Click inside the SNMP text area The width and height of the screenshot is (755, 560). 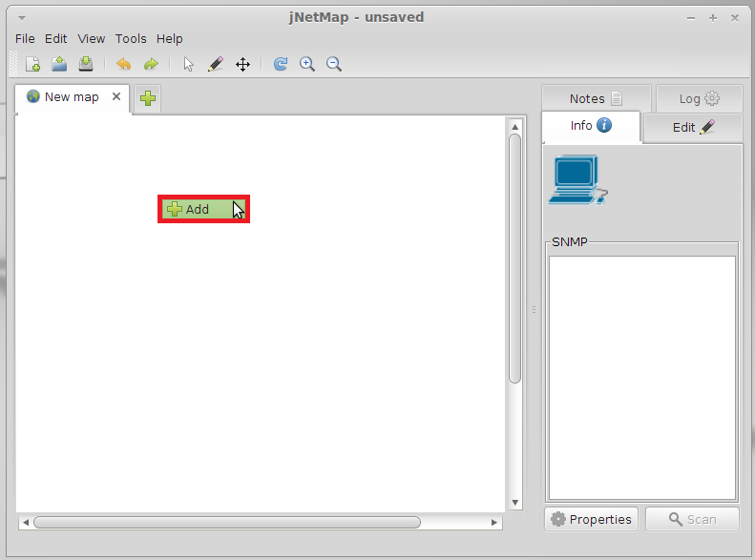click(x=642, y=378)
